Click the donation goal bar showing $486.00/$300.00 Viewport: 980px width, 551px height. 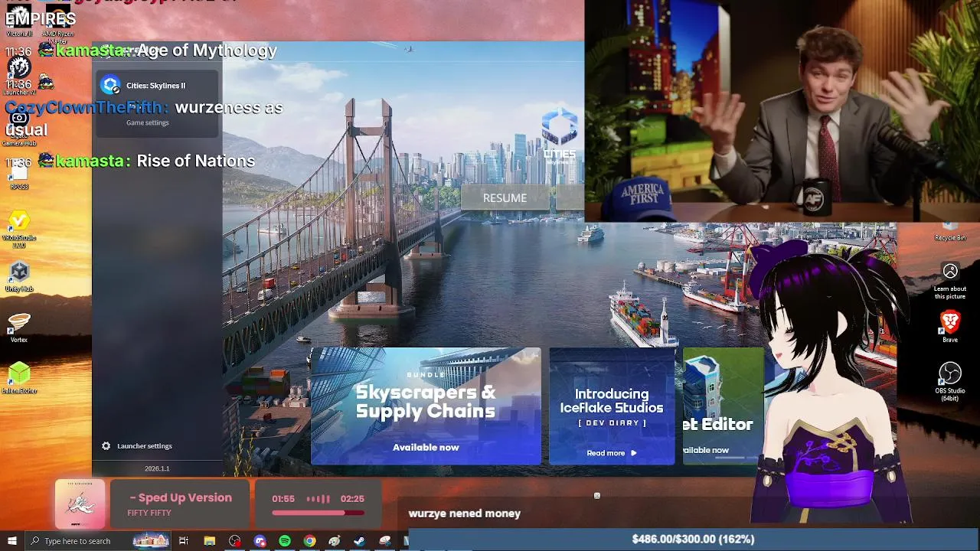(x=691, y=540)
